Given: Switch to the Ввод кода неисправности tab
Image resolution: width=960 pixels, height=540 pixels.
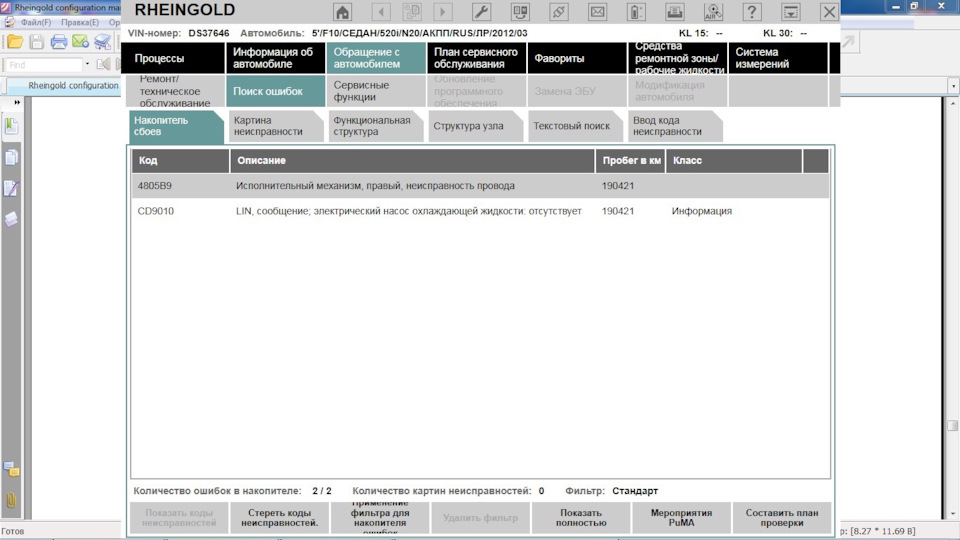Looking at the screenshot, I should 675,126.
